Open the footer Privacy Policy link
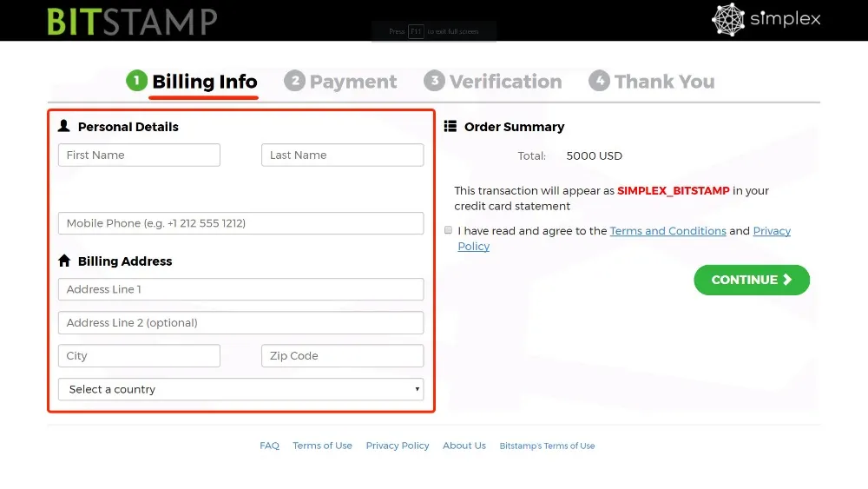Viewport: 868px width, 489px height. pyautogui.click(x=398, y=446)
